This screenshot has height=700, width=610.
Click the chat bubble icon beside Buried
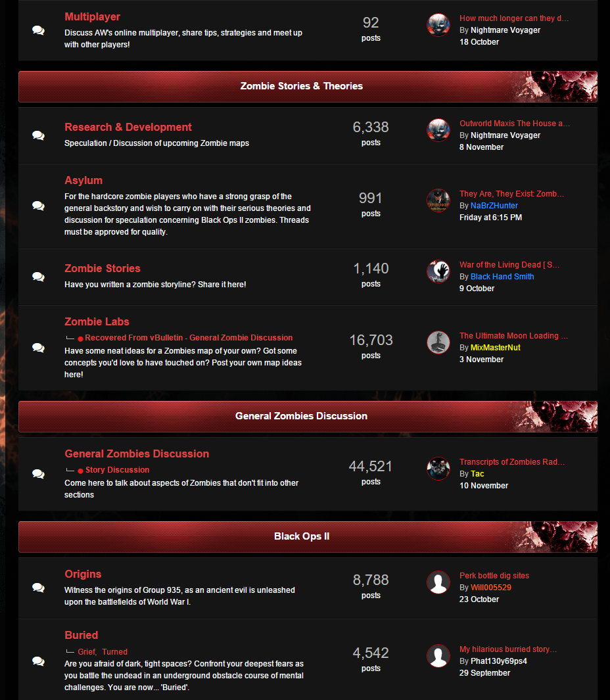click(38, 661)
